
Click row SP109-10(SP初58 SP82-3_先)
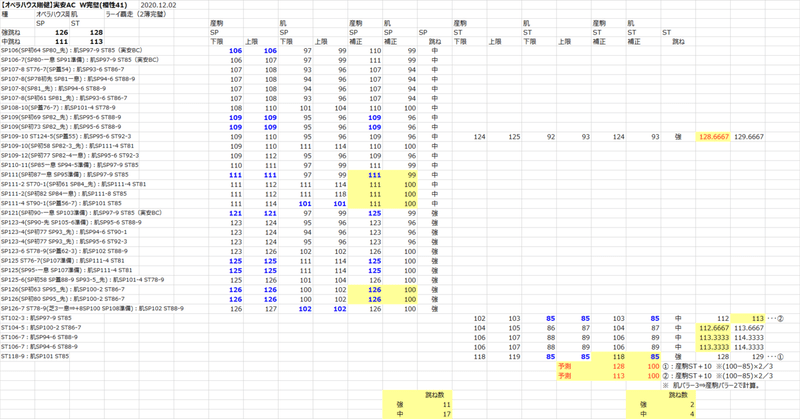67,146
